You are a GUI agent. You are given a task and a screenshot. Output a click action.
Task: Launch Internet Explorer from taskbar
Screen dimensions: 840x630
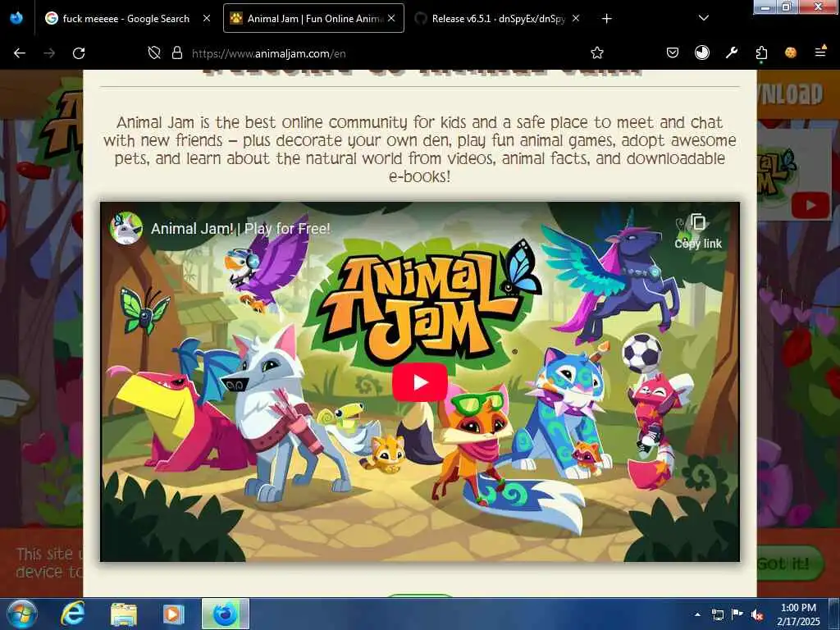[x=72, y=614]
